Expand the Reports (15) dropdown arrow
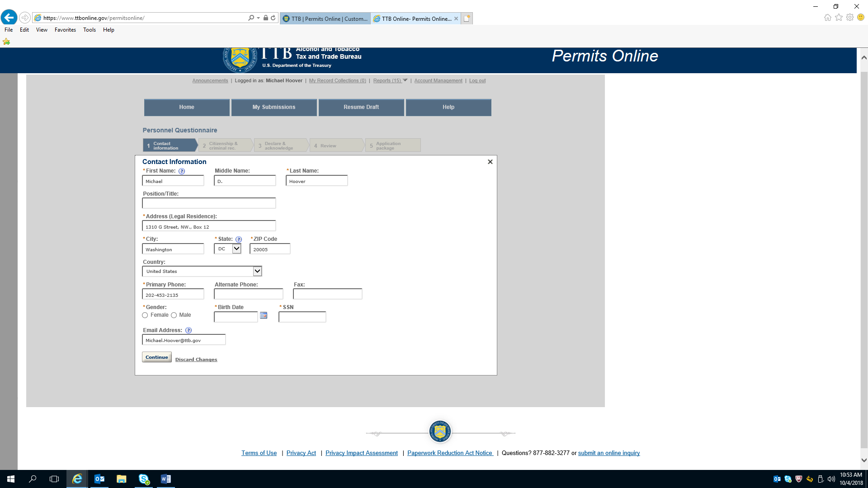Screen dimensions: 868x488 click(405, 80)
